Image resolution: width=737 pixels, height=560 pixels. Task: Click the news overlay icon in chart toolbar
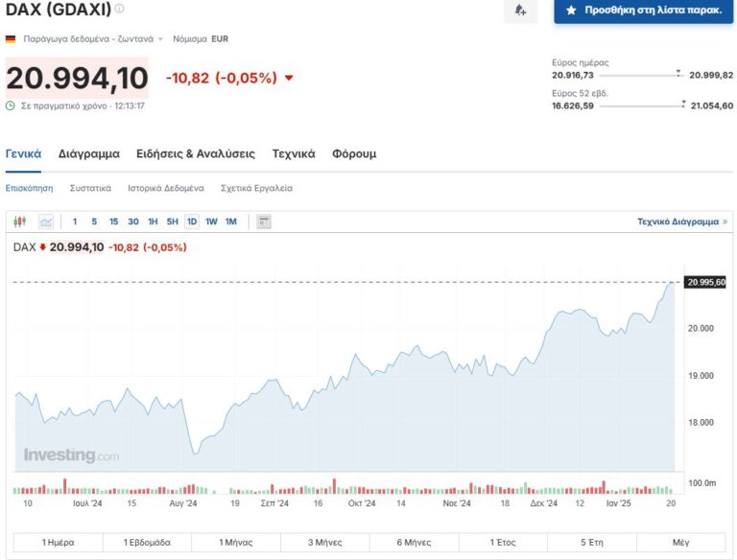coord(264,222)
